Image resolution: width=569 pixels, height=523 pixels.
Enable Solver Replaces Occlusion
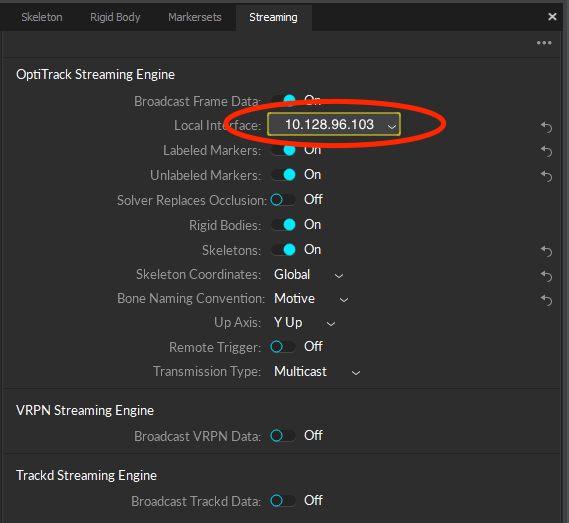[x=283, y=200]
